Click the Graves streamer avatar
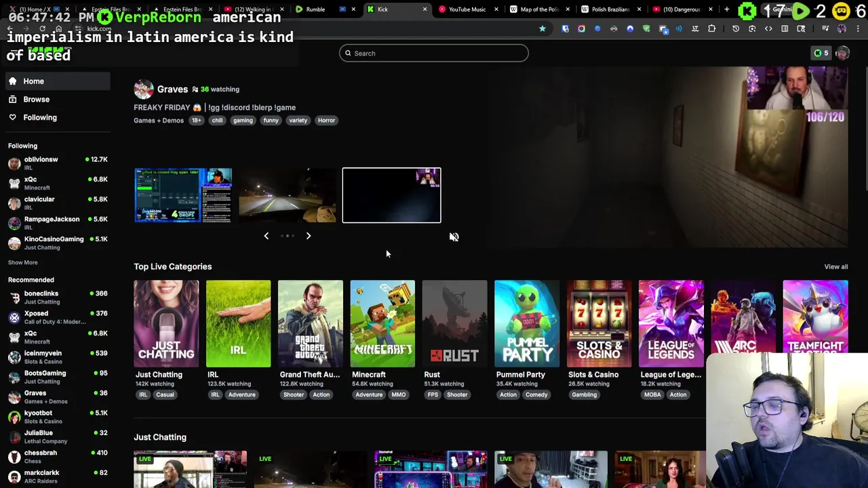 143,89
